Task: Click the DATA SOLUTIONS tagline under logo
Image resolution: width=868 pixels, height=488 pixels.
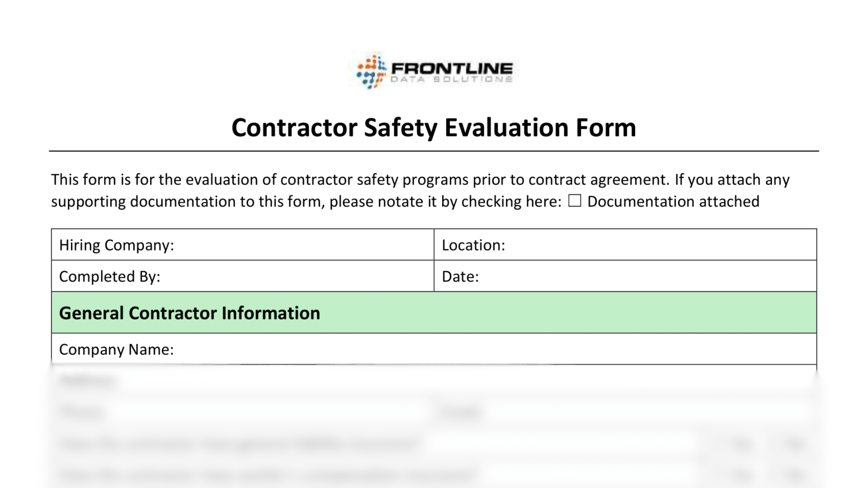Action: pyautogui.click(x=451, y=80)
